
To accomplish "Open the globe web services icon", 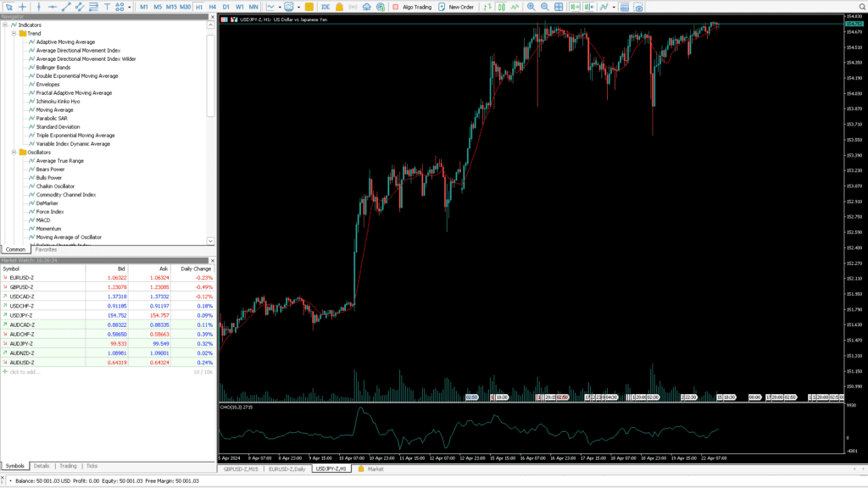I will pyautogui.click(x=381, y=7).
